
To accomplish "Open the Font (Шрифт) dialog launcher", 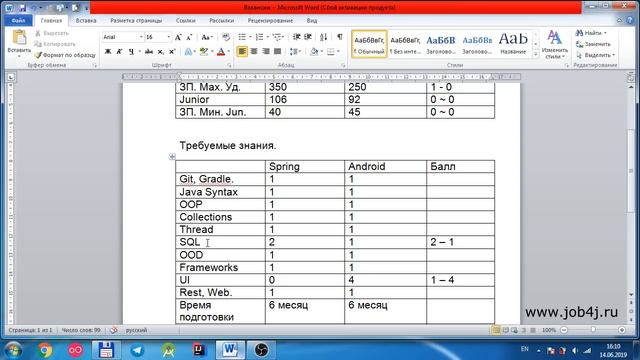I will click(229, 65).
